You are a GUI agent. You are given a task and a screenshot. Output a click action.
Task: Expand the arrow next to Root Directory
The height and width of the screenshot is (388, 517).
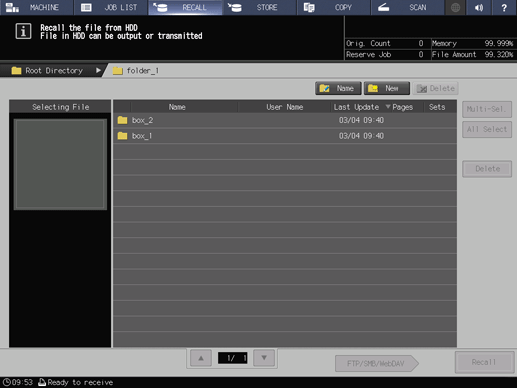pos(98,70)
